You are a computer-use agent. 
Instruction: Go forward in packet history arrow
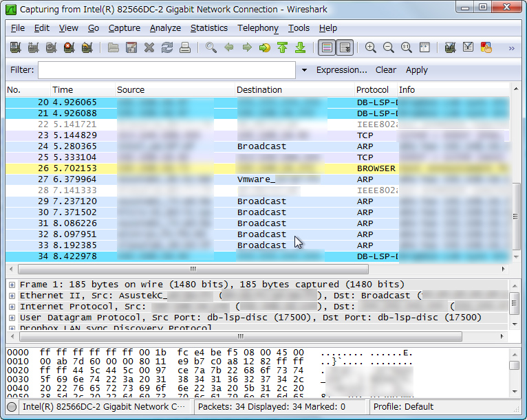pos(247,47)
